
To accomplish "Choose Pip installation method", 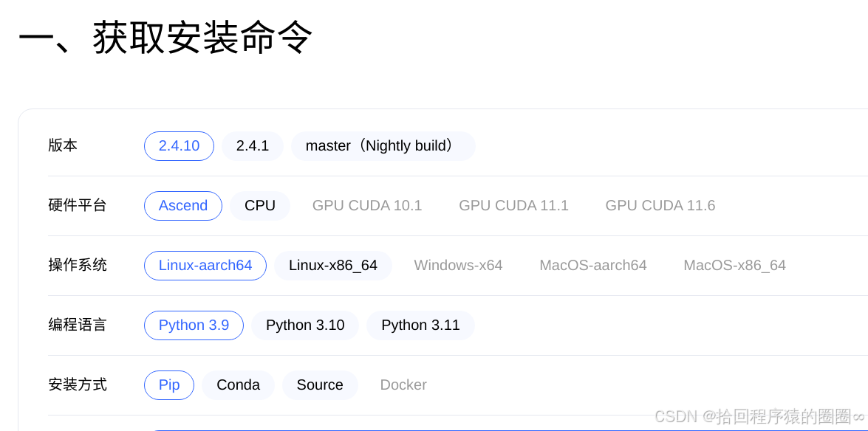I will click(169, 385).
